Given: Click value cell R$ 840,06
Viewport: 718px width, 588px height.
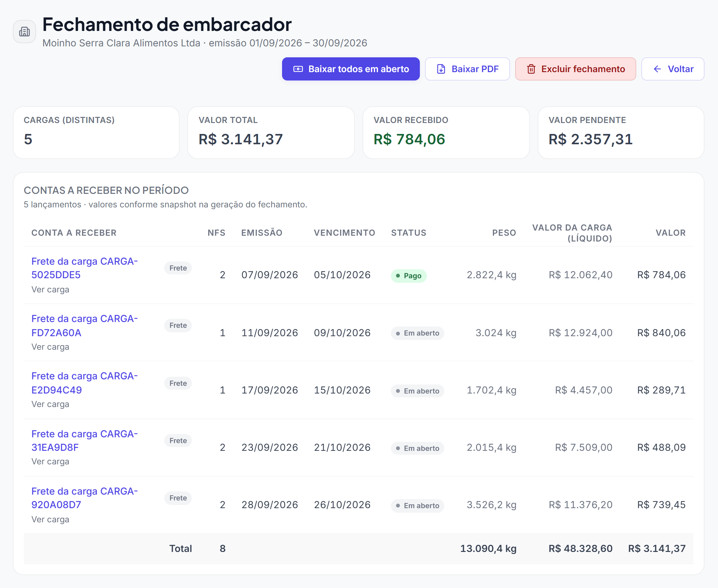Looking at the screenshot, I should (x=661, y=333).
